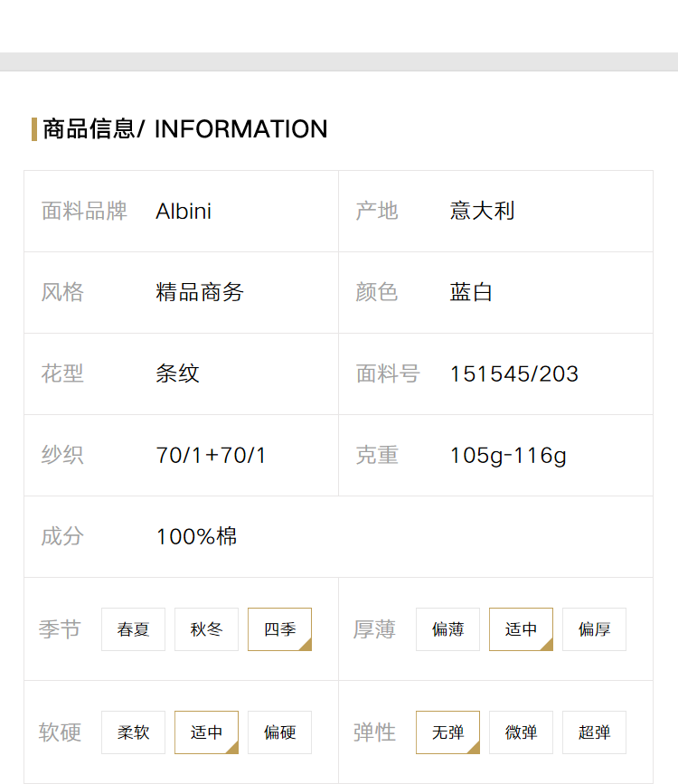Click the fabric number 151545/203

click(514, 374)
